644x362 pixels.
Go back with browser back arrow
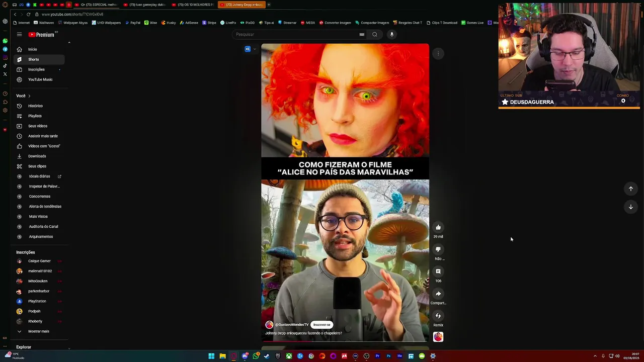tap(15, 14)
